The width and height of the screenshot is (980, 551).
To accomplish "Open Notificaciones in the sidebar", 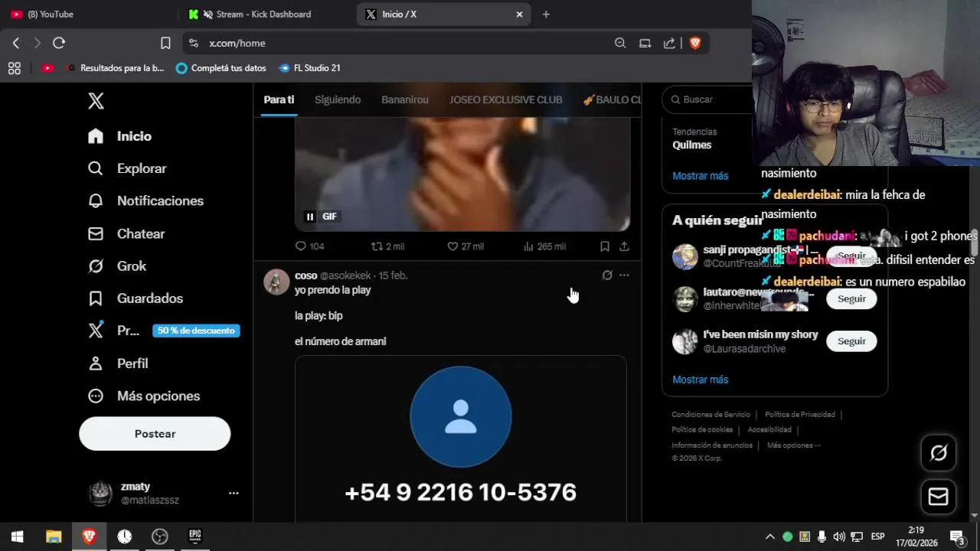I will 145,201.
